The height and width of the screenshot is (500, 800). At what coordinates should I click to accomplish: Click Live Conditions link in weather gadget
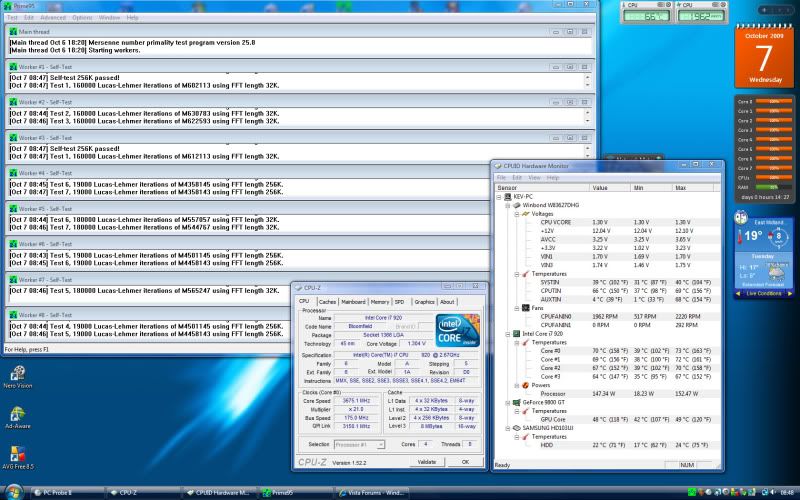pos(764,293)
